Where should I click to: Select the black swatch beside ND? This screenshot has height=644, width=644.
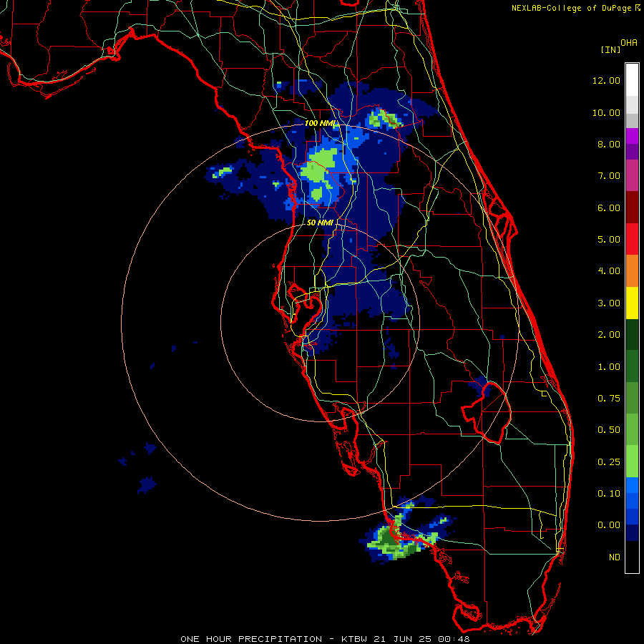pyautogui.click(x=632, y=557)
